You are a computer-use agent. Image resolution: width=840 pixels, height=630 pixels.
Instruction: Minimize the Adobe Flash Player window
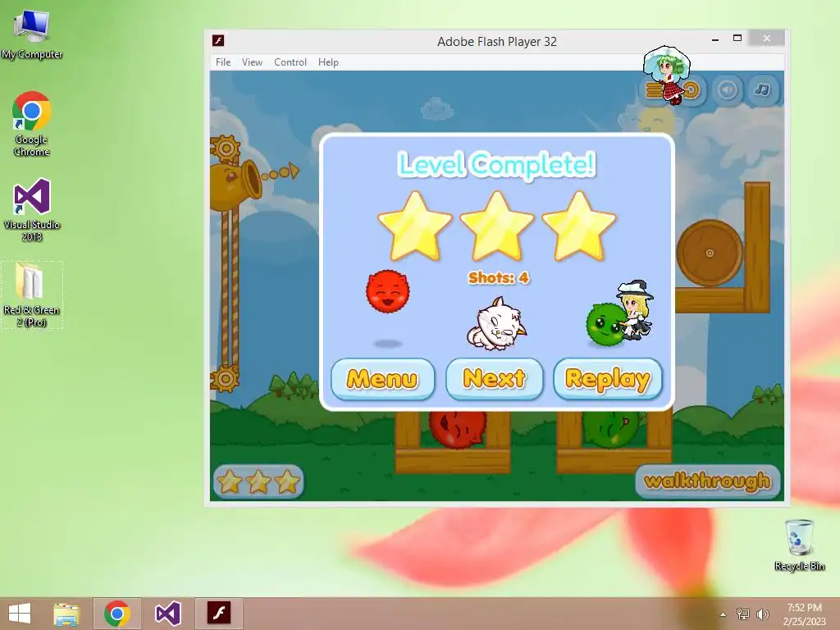point(715,39)
